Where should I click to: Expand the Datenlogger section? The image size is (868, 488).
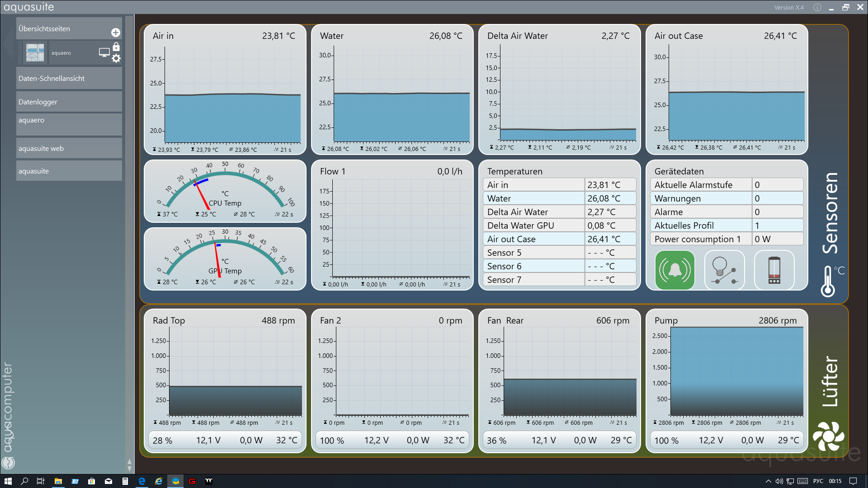pyautogui.click(x=69, y=102)
